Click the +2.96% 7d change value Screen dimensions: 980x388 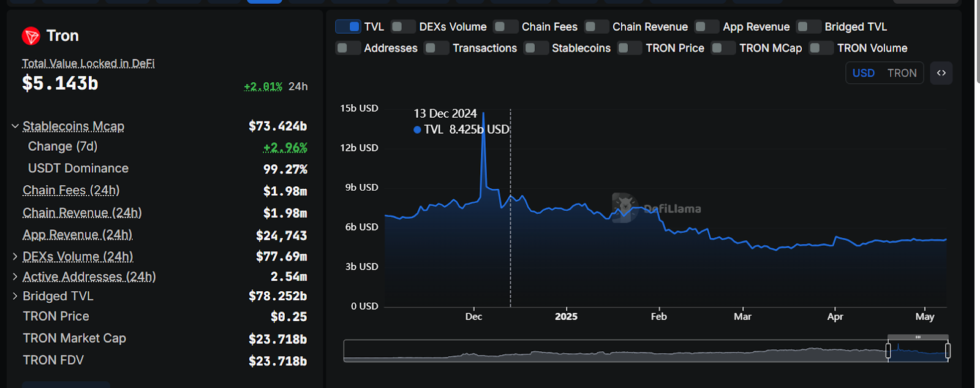click(285, 147)
